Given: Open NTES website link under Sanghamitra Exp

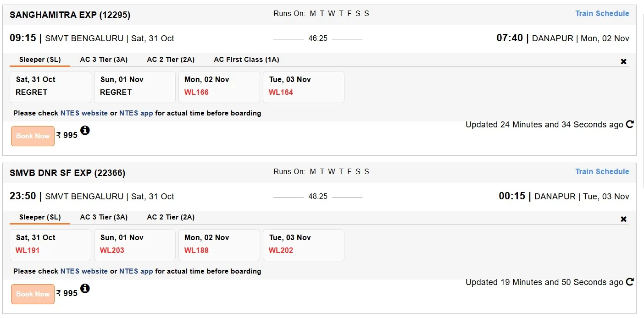Looking at the screenshot, I should point(84,113).
